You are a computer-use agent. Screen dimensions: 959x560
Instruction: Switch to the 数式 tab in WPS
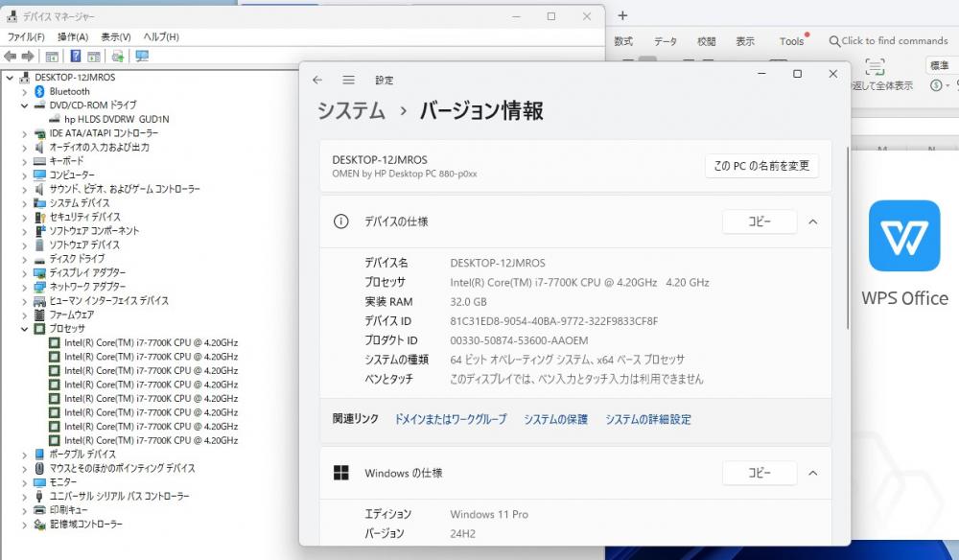[623, 41]
